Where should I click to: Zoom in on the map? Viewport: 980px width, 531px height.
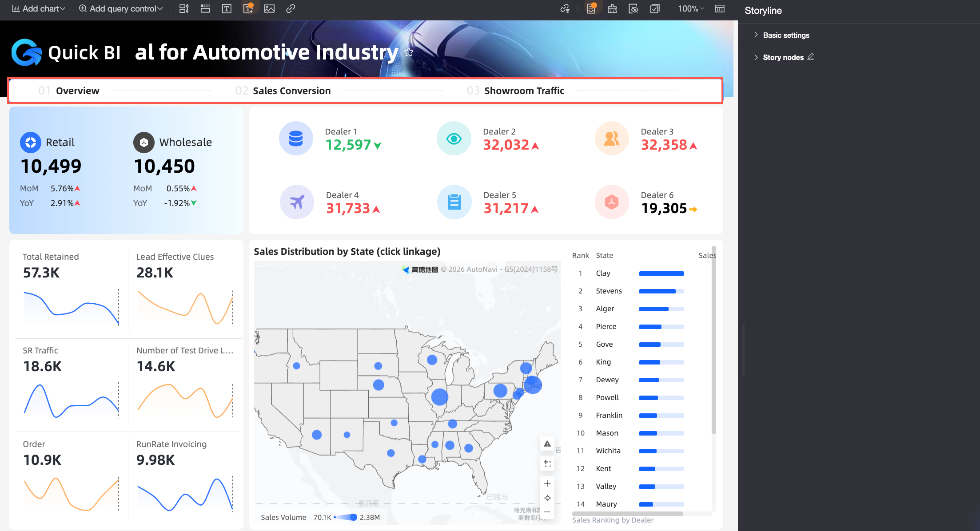point(547,483)
